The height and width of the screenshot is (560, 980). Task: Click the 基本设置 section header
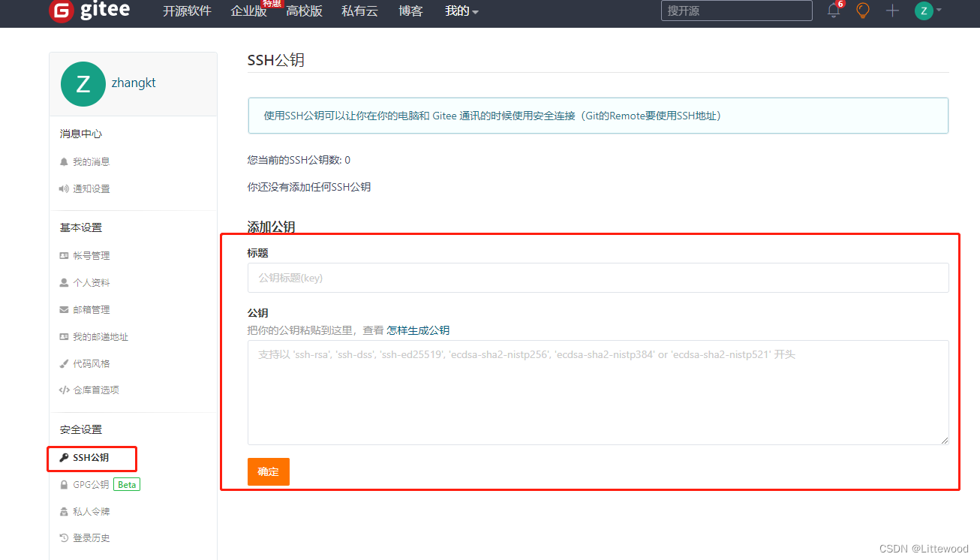pyautogui.click(x=81, y=227)
